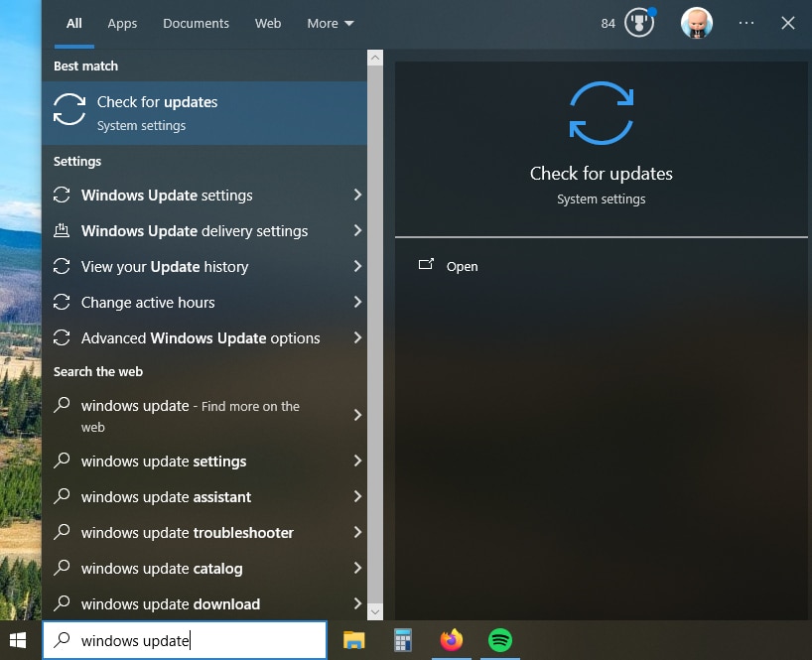
Task: Switch to the Apps tab
Action: pos(122,23)
